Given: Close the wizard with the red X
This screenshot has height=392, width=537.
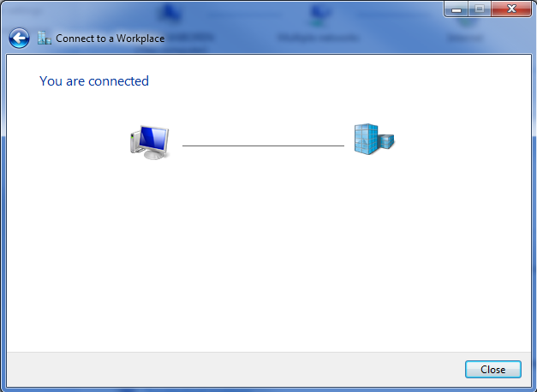Looking at the screenshot, I should pyautogui.click(x=511, y=9).
